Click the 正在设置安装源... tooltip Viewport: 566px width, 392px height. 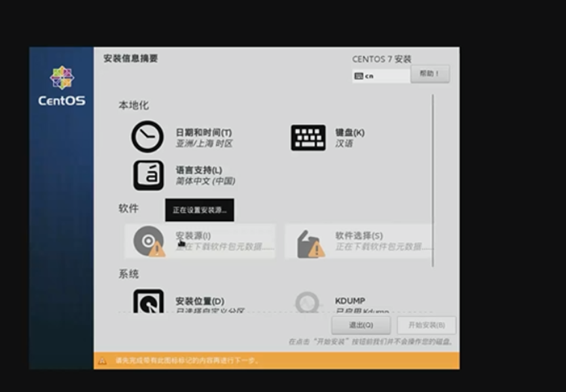[200, 209]
